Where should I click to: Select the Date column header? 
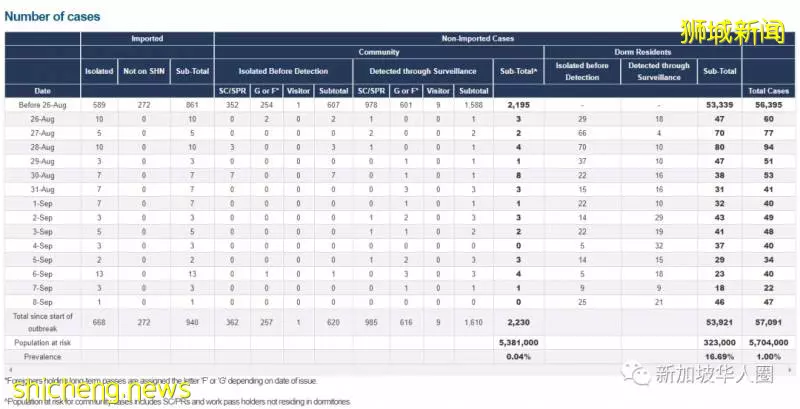(x=42, y=91)
